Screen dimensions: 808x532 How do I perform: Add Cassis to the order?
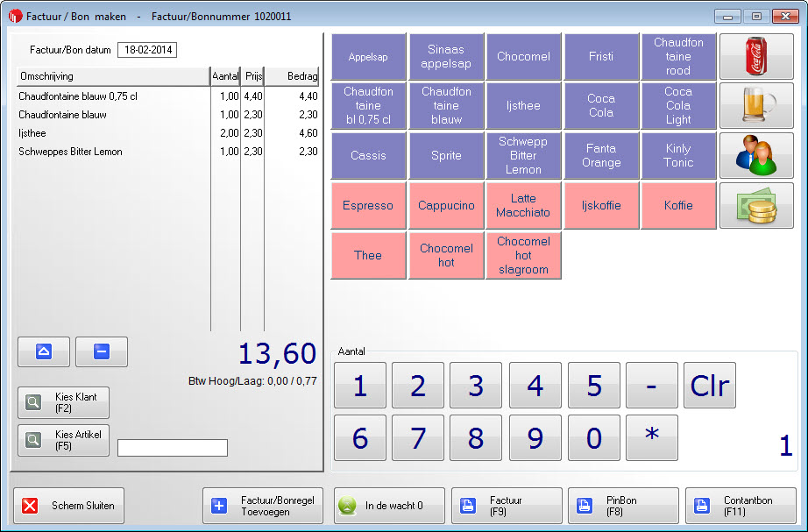[368, 155]
